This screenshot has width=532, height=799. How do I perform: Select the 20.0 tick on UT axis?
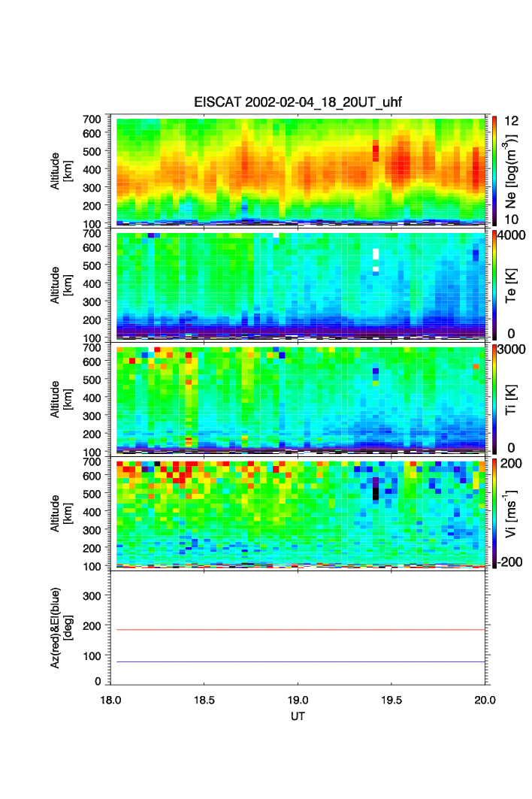485,699
